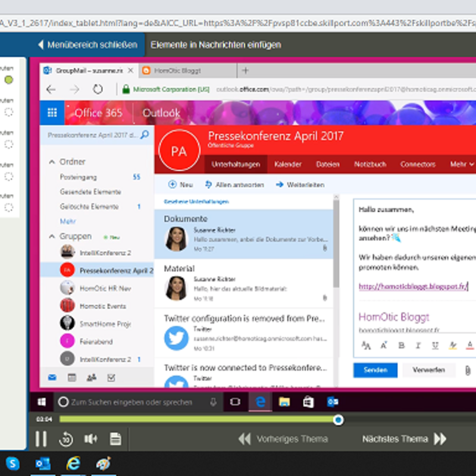Click the microphone icon in search box
Image resolution: width=476 pixels, height=476 pixels.
(214, 402)
